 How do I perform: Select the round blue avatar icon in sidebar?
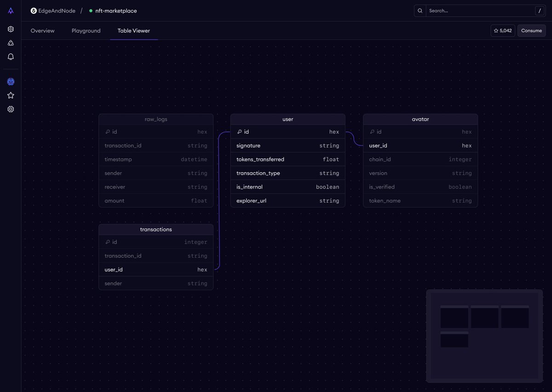pos(11,81)
